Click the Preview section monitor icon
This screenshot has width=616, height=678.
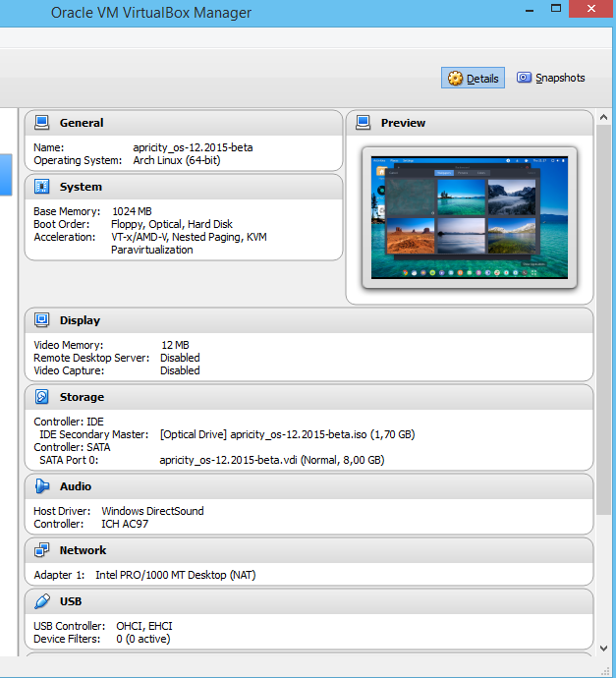click(x=364, y=123)
